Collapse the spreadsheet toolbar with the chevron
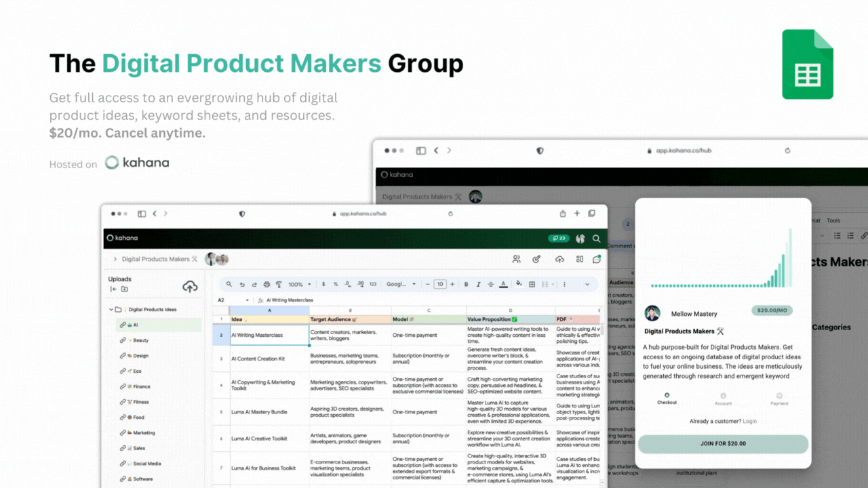868x488 pixels. pos(587,285)
